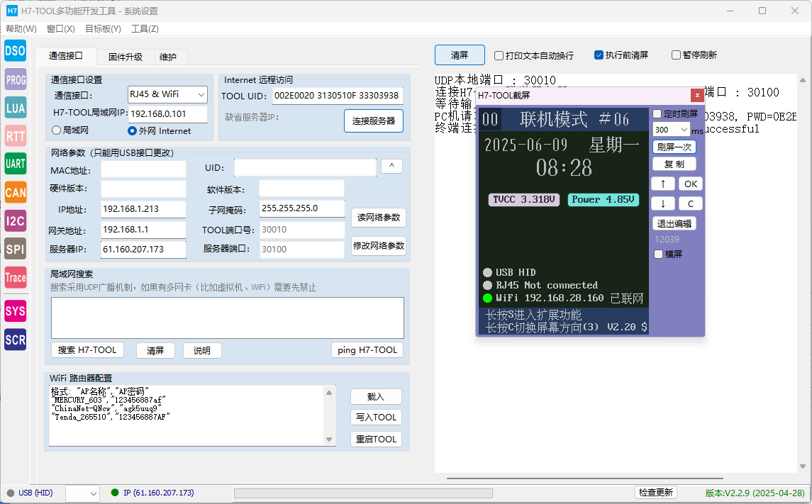Click the down arrow key button in 截屏 window
This screenshot has height=504, width=812.
(663, 203)
